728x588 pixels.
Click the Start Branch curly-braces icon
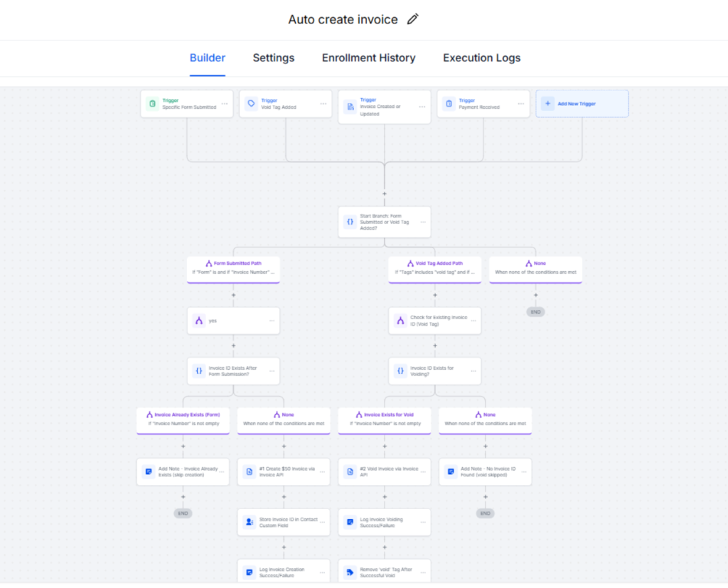pos(350,222)
